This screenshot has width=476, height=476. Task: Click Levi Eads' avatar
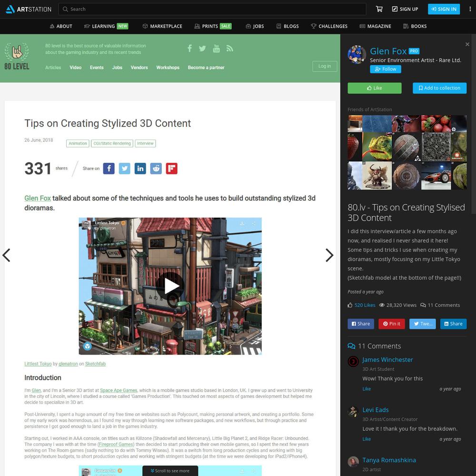pos(353,412)
